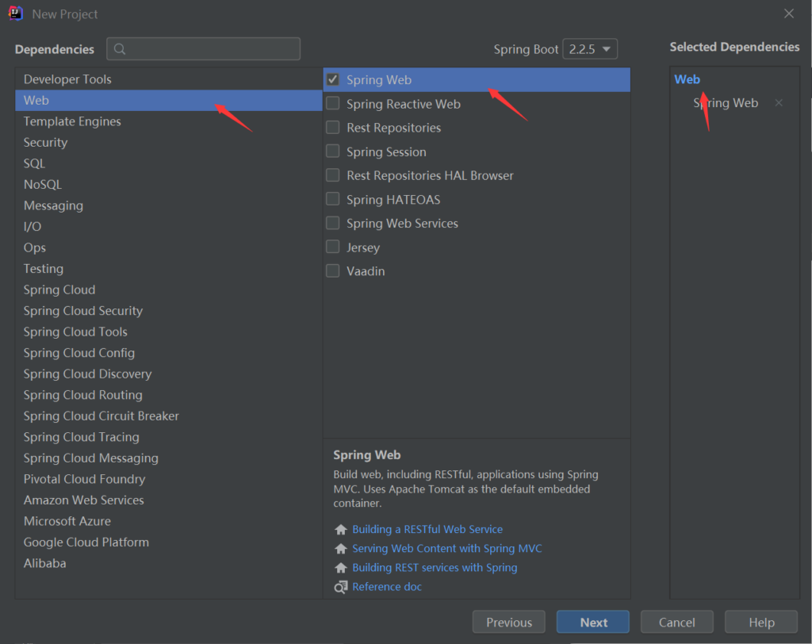Screen dimensions: 812x644
Task: Open the Spring Boot version dropdown
Action: (x=590, y=49)
